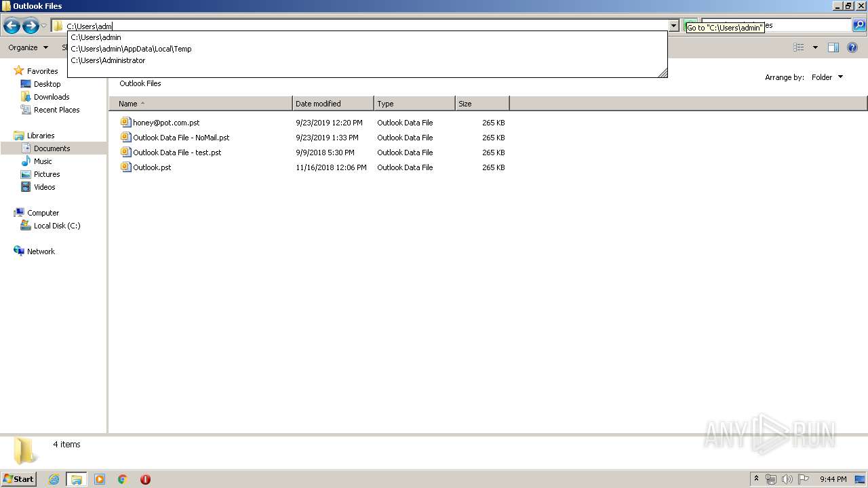Open Action Center flag icon
Viewport: 868px width, 488px height.
tap(804, 479)
